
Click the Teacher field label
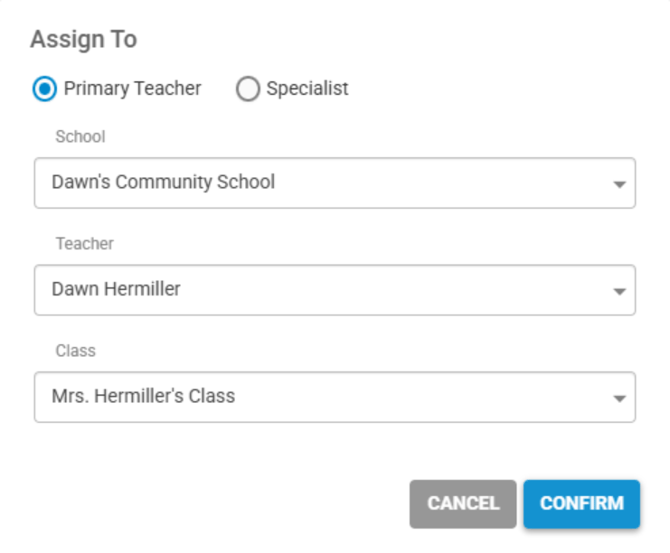pos(84,244)
